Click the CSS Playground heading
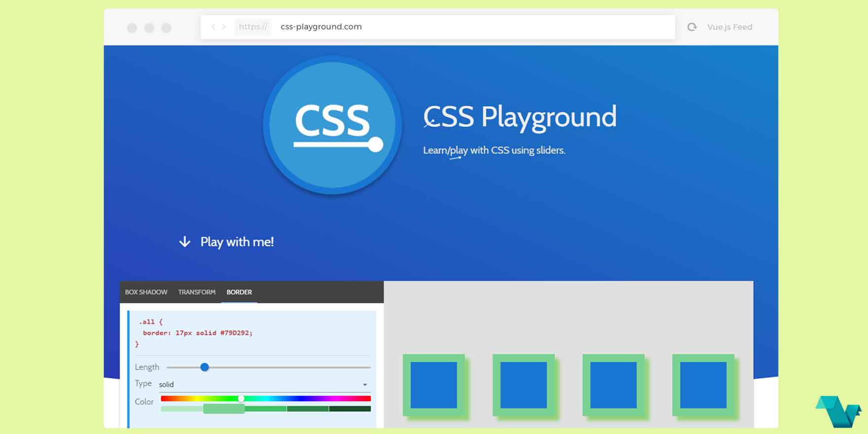This screenshot has width=868, height=434. pyautogui.click(x=520, y=117)
